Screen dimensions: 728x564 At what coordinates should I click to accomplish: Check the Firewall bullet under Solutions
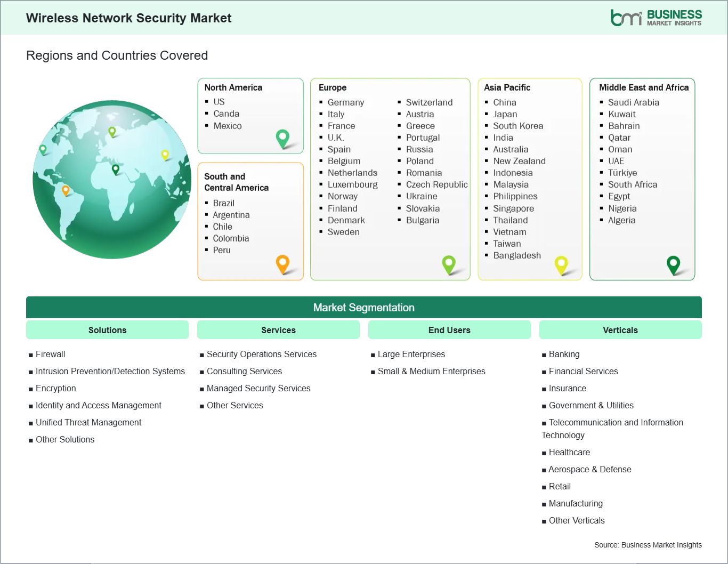[31, 354]
